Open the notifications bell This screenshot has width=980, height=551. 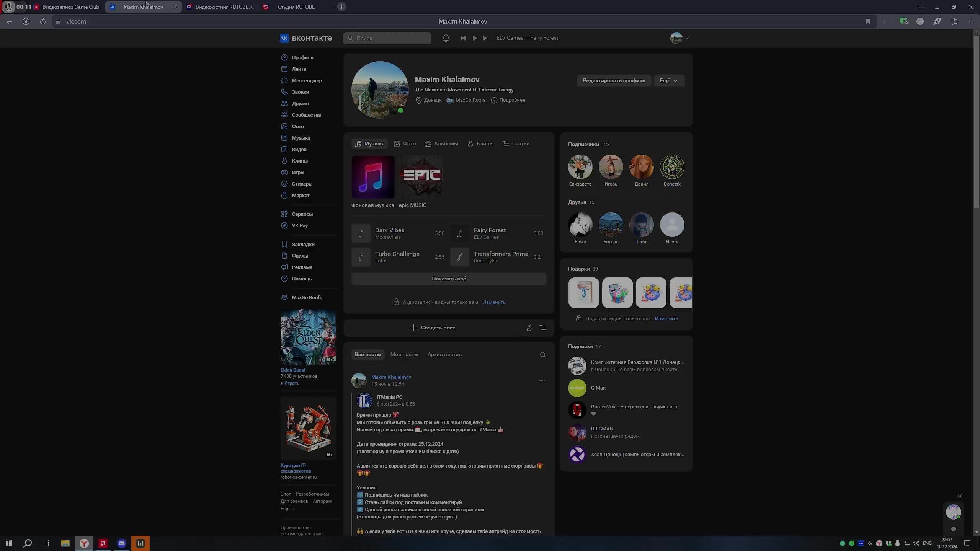446,38
